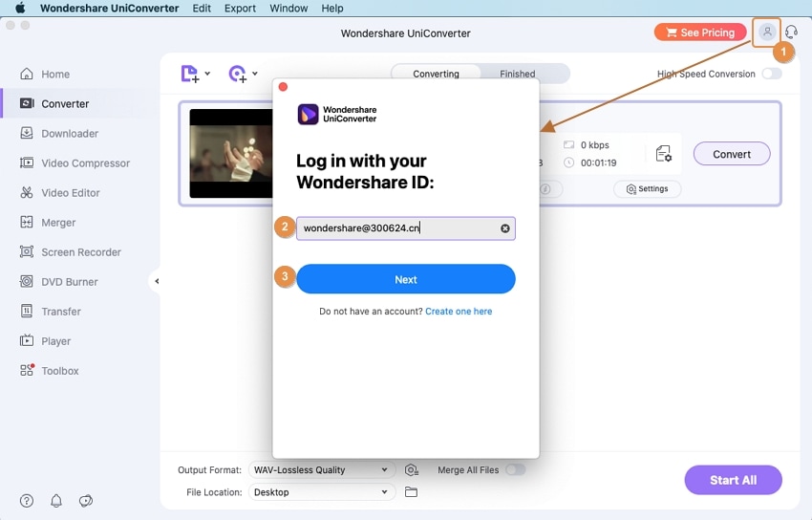Click the Convert button

coord(731,154)
